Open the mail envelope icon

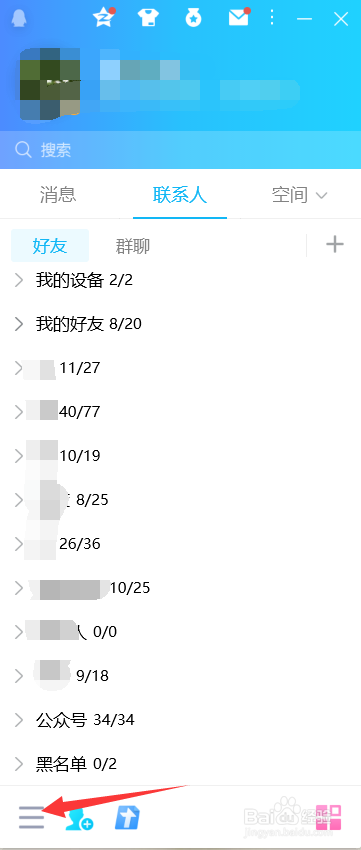(x=238, y=18)
